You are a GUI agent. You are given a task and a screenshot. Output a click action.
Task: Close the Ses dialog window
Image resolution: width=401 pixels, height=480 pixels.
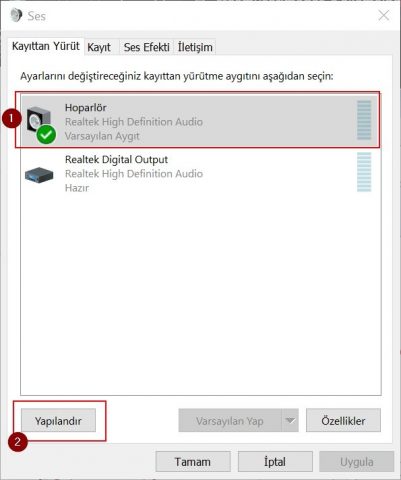pyautogui.click(x=384, y=15)
